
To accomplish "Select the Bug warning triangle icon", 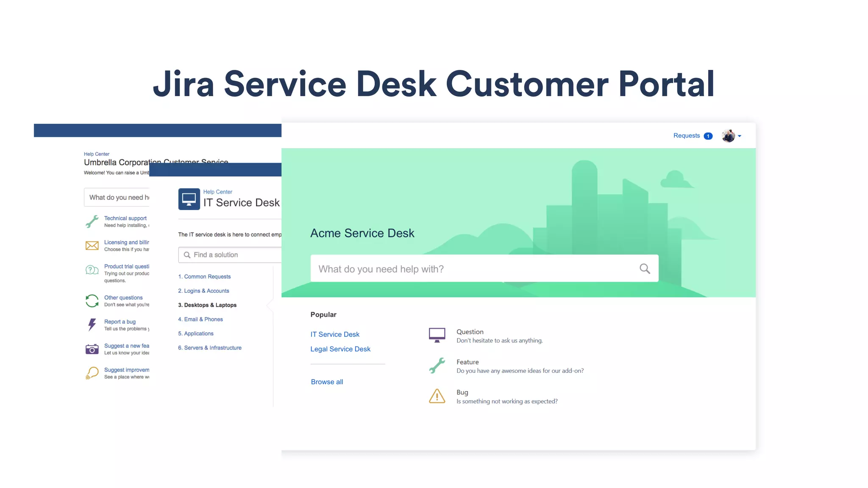I will [x=437, y=396].
